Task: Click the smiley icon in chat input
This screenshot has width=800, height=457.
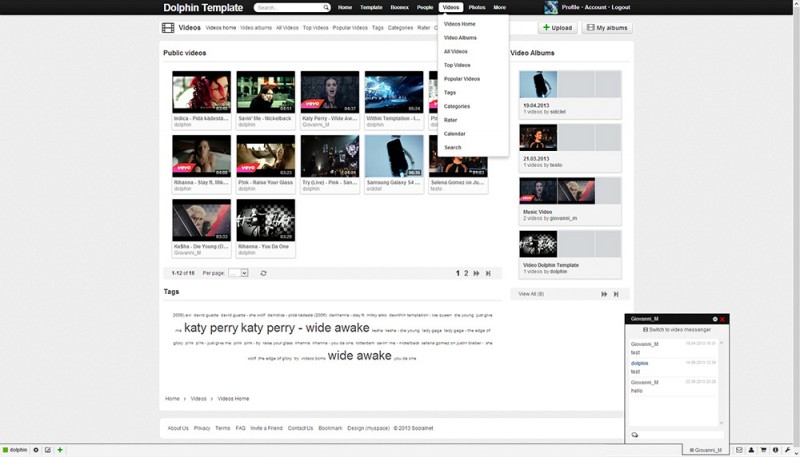Action: coord(635,435)
